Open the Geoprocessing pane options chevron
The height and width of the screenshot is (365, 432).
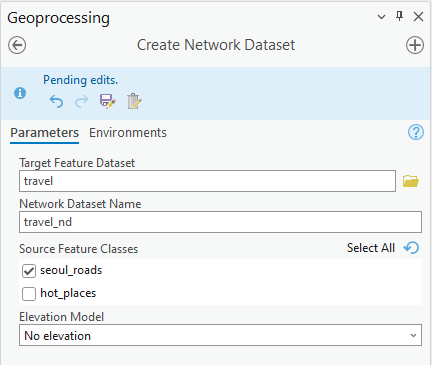pos(381,17)
